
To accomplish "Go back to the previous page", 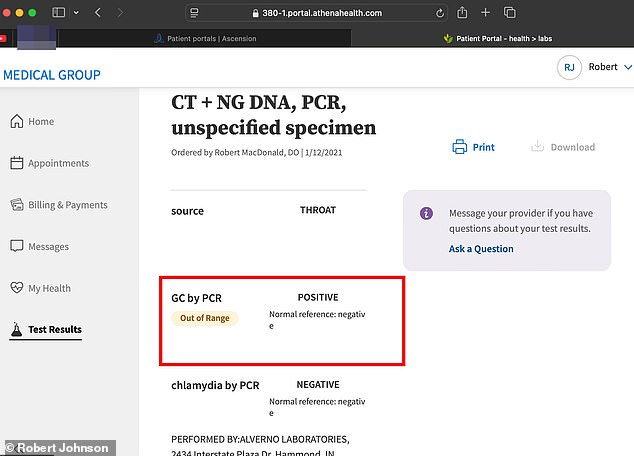I will pyautogui.click(x=97, y=12).
